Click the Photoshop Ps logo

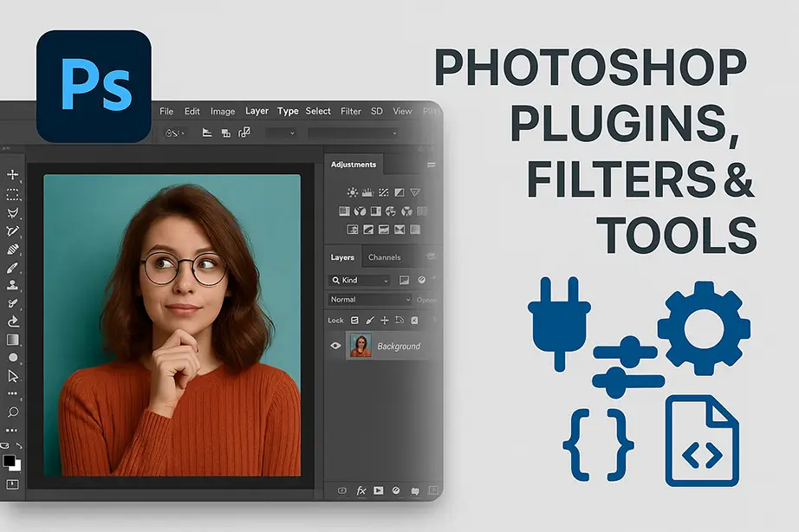94,86
